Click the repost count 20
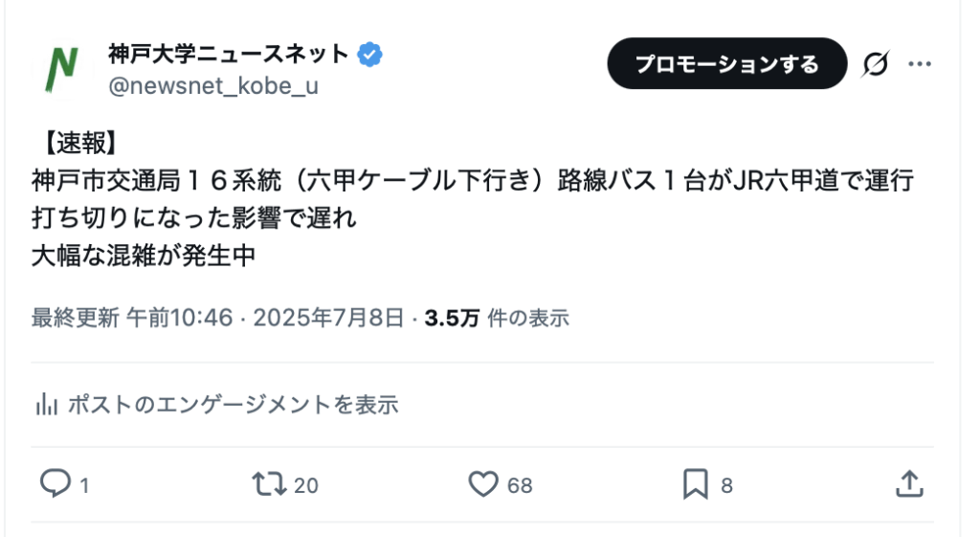The height and width of the screenshot is (537, 980). coord(306,486)
